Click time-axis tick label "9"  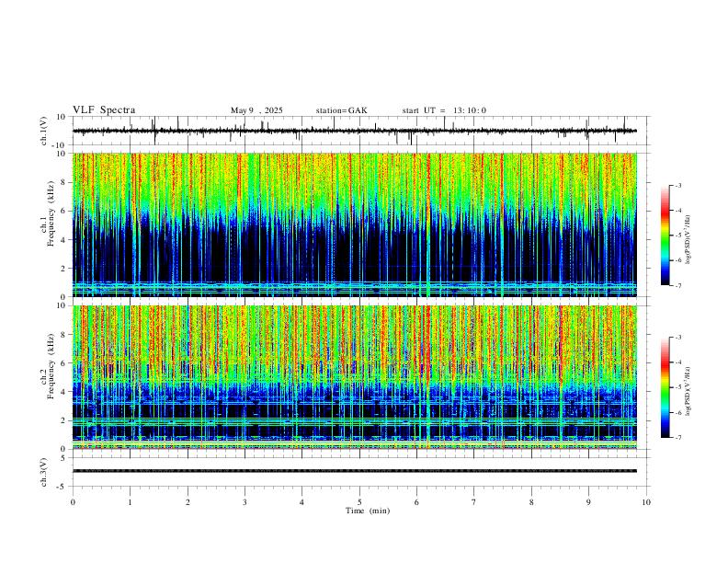click(588, 502)
